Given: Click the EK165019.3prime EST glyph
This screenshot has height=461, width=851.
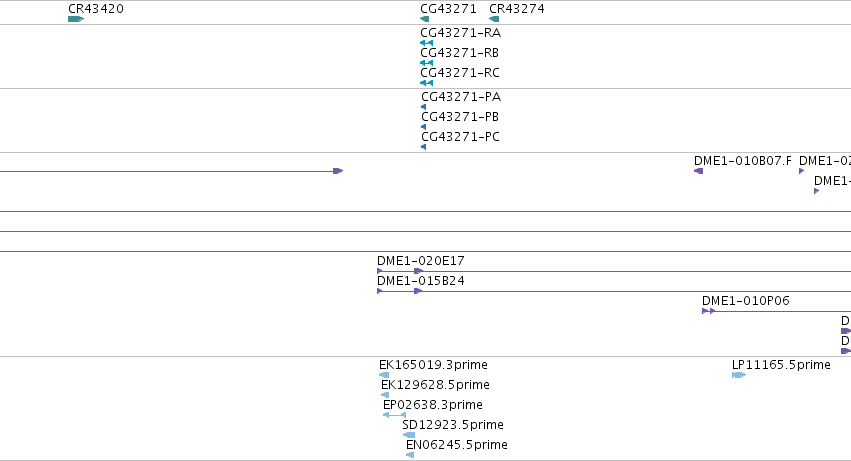Looking at the screenshot, I should (384, 375).
